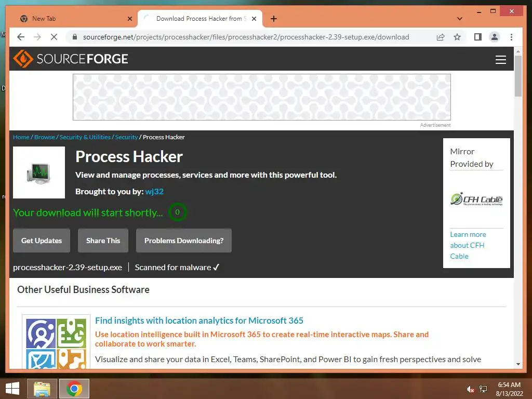Share this page via address bar icon

coord(441,37)
